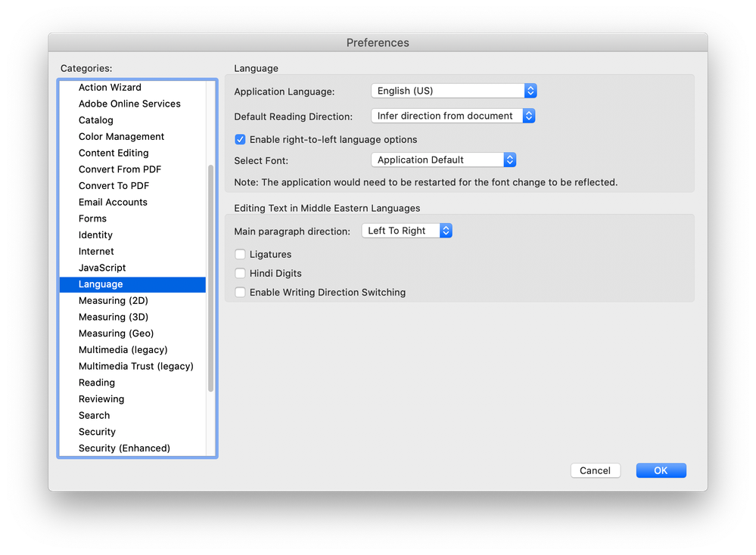
Task: Open Default Reading Direction dropdown
Action: 453,116
